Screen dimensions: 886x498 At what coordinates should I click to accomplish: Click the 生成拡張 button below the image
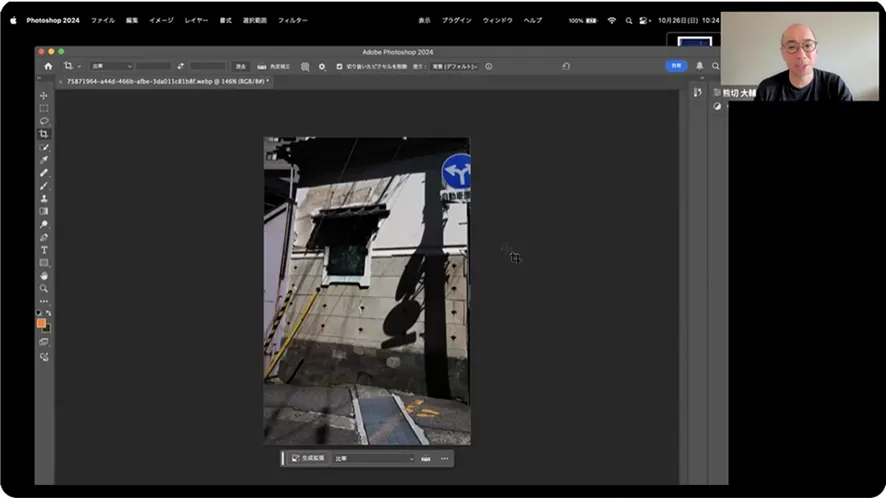(x=306, y=458)
